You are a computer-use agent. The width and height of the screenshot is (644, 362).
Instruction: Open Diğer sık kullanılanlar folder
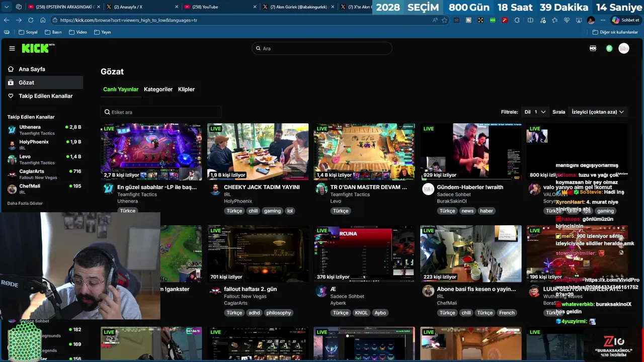[x=615, y=32]
